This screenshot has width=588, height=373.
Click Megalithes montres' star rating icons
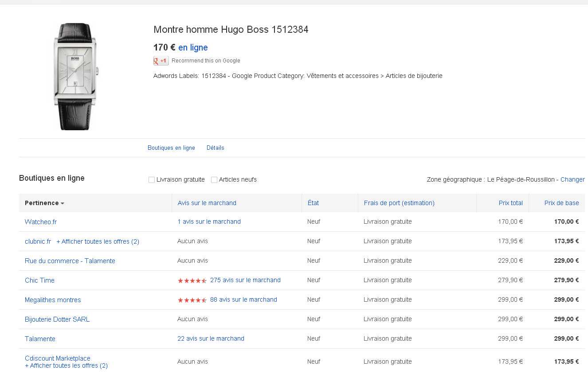[x=192, y=300]
